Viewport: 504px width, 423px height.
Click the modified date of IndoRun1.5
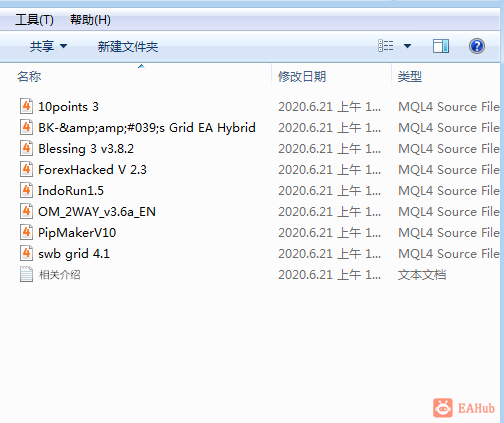[330, 191]
